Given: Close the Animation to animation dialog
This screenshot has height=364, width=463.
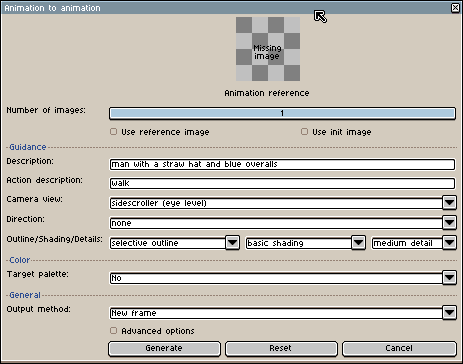Looking at the screenshot, I should (x=455, y=8).
